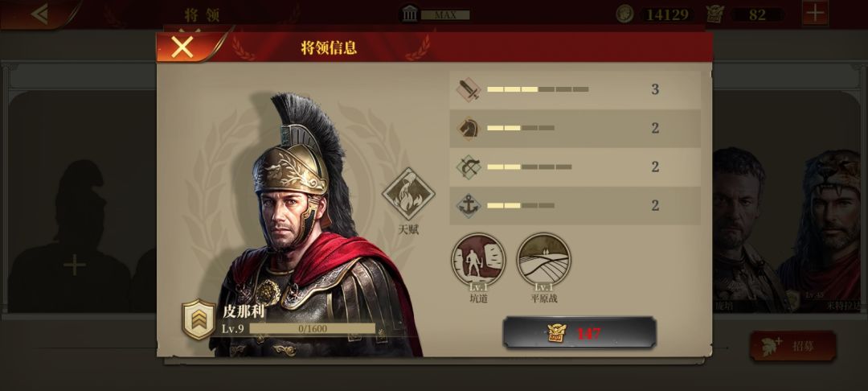
Task: Click the infantry level 3 progress bar
Action: (x=538, y=89)
